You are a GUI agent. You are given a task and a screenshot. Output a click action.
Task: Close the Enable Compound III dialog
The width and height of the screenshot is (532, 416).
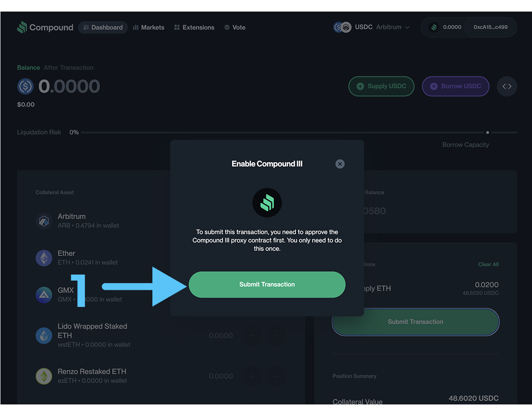click(x=340, y=164)
